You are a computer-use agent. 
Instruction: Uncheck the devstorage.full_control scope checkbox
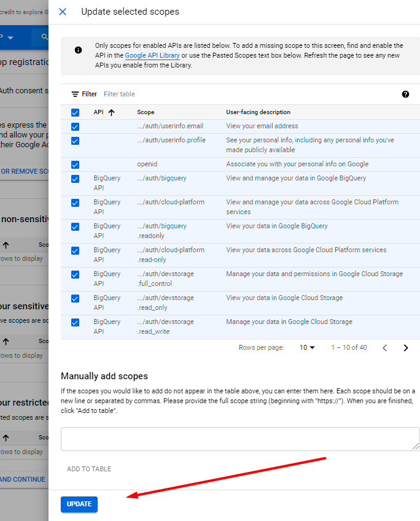click(75, 274)
